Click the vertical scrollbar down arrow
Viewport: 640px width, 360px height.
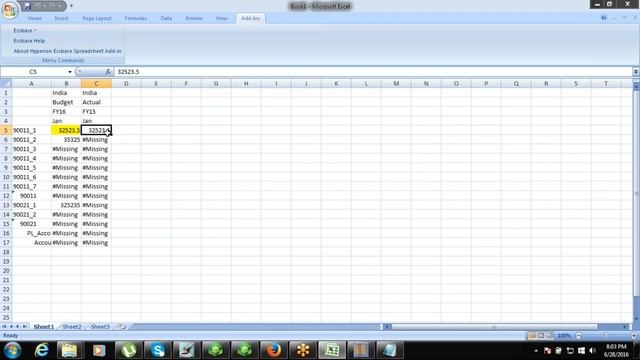pyautogui.click(x=636, y=319)
